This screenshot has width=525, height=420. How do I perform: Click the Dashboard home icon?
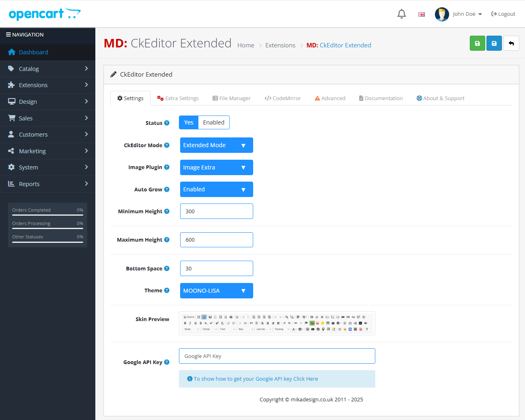[12, 52]
